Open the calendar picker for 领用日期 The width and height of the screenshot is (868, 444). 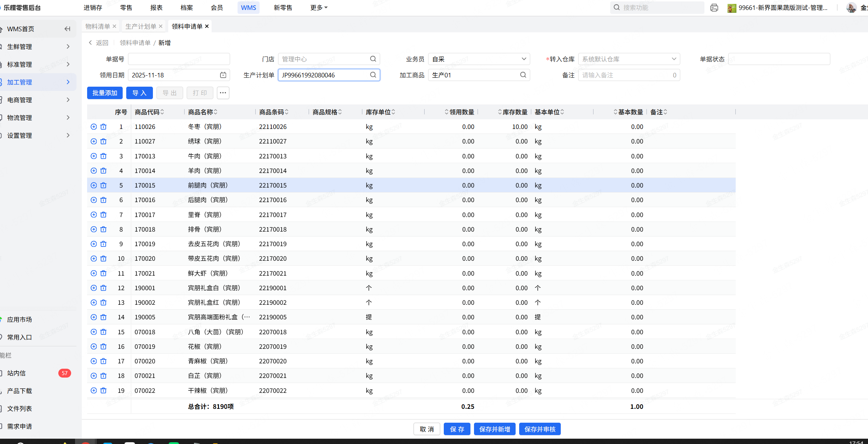pyautogui.click(x=223, y=75)
